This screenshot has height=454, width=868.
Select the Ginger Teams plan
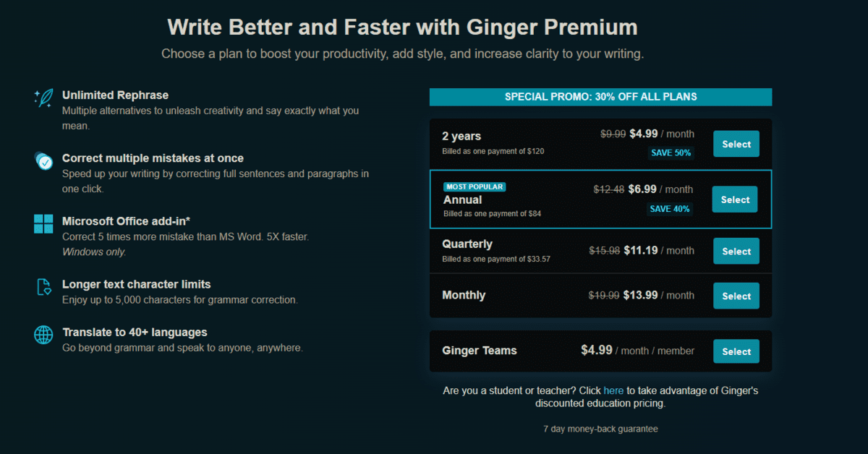pyautogui.click(x=736, y=351)
